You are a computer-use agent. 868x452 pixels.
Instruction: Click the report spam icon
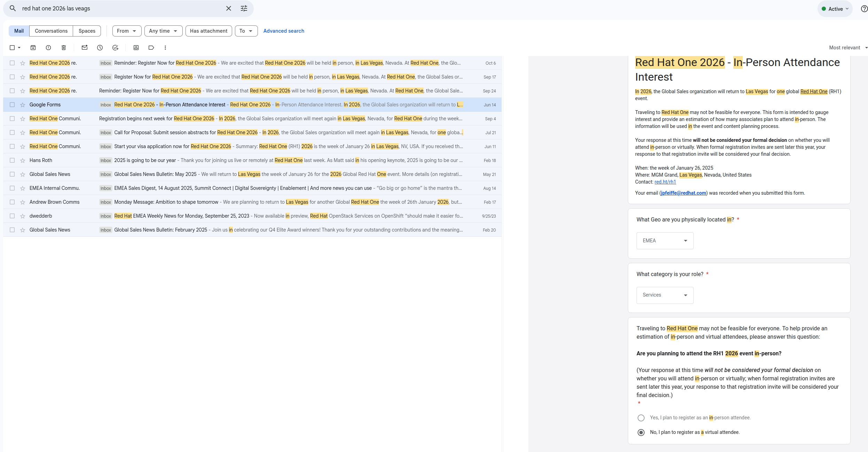(48, 48)
